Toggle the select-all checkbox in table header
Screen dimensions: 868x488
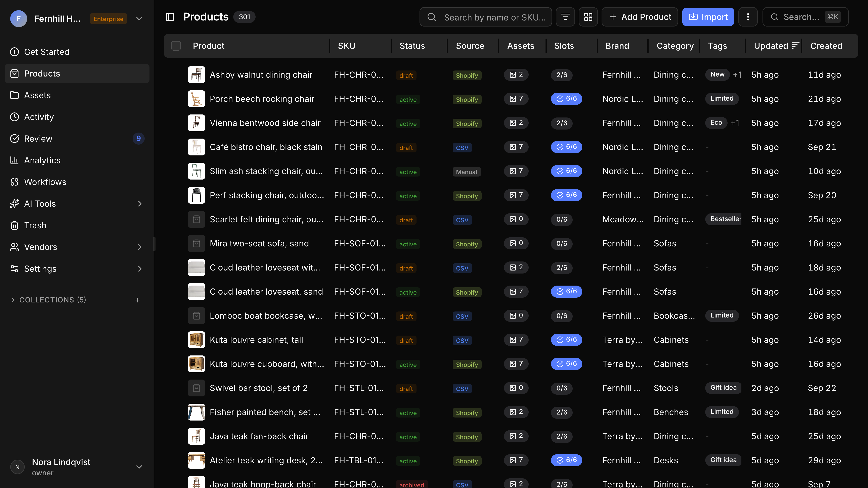(176, 46)
